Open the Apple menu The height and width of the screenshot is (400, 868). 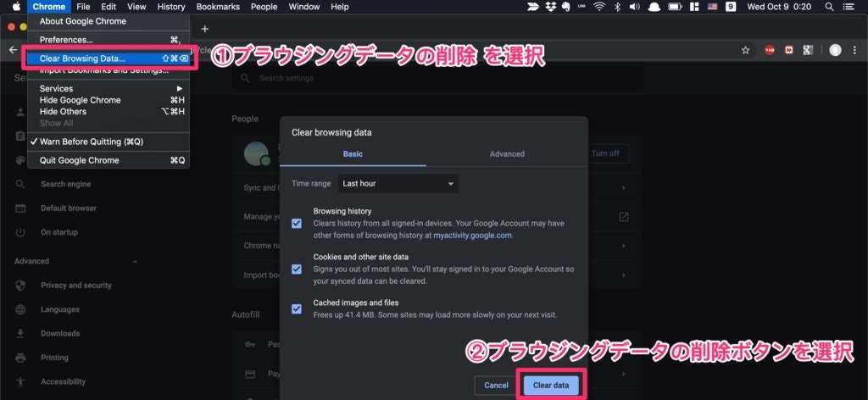[16, 7]
